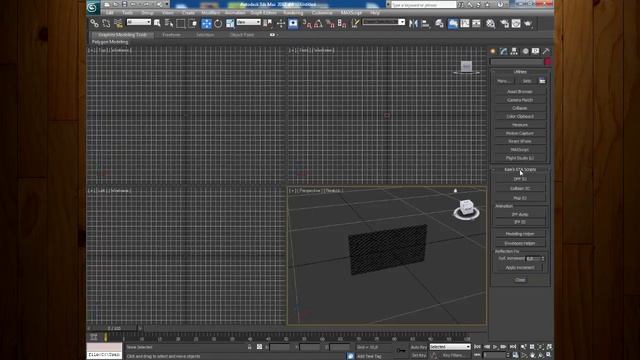
Task: Open the 3ds Max application menu logo
Action: tap(93, 7)
